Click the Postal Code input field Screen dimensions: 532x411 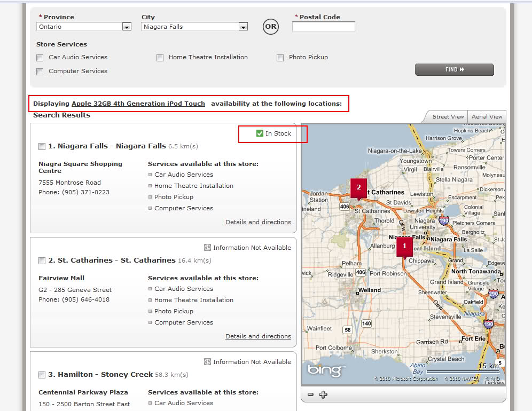[323, 27]
